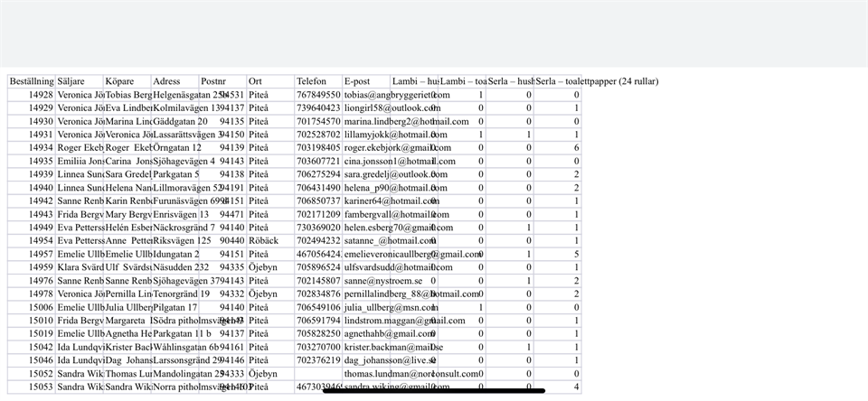
Task: Select the Ort column header
Action: 269,81
